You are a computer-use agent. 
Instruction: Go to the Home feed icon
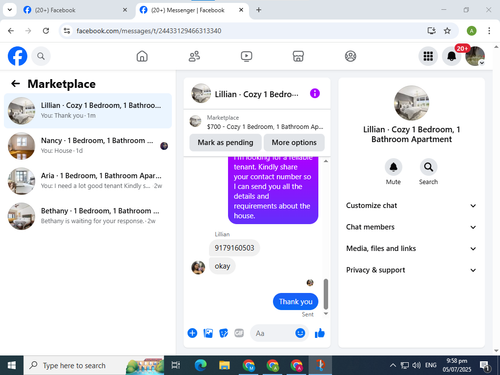tap(142, 56)
